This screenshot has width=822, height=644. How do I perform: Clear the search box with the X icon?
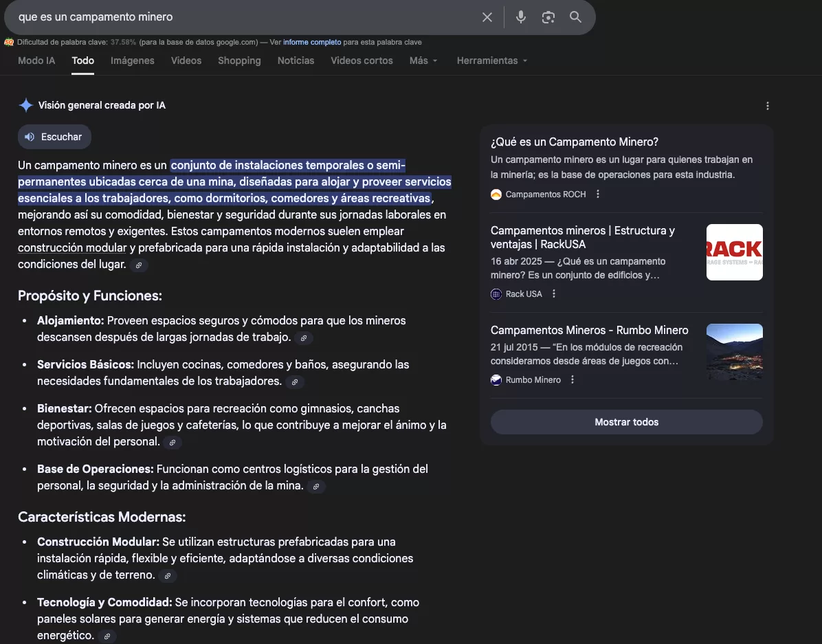pos(487,17)
